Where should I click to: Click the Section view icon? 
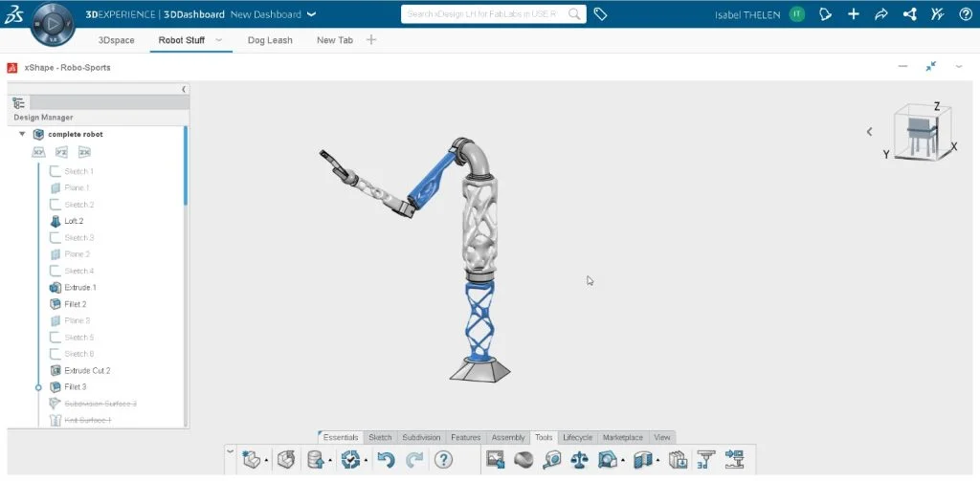(642, 460)
